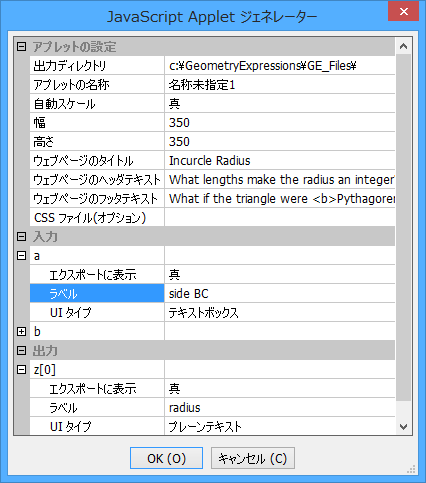The image size is (426, 483).
Task: Open the UI タイプ テキストボックス selector
Action: (280, 313)
